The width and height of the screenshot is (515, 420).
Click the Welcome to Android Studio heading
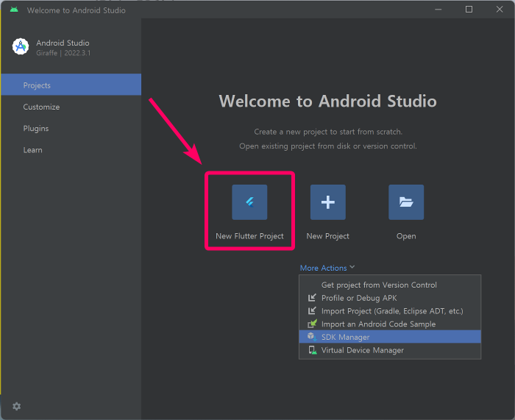pyautogui.click(x=328, y=101)
